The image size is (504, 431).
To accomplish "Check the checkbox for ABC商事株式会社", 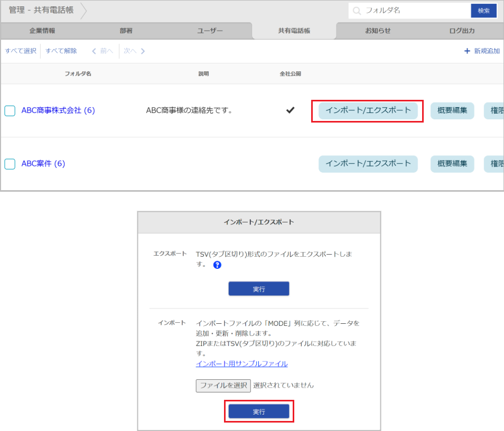I will [10, 110].
